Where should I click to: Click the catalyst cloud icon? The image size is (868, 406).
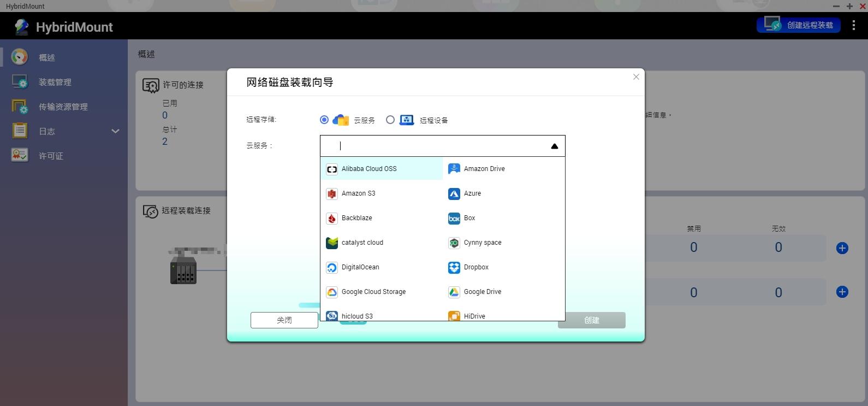(332, 243)
